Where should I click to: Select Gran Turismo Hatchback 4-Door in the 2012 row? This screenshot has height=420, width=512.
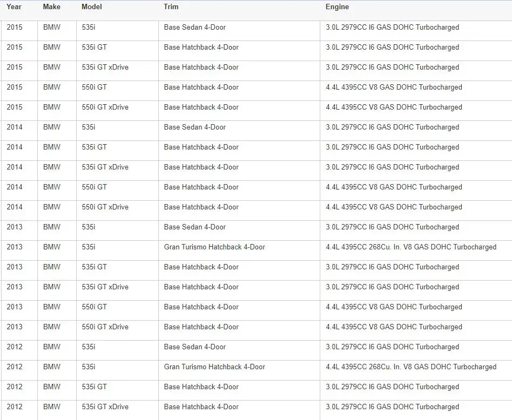214,367
